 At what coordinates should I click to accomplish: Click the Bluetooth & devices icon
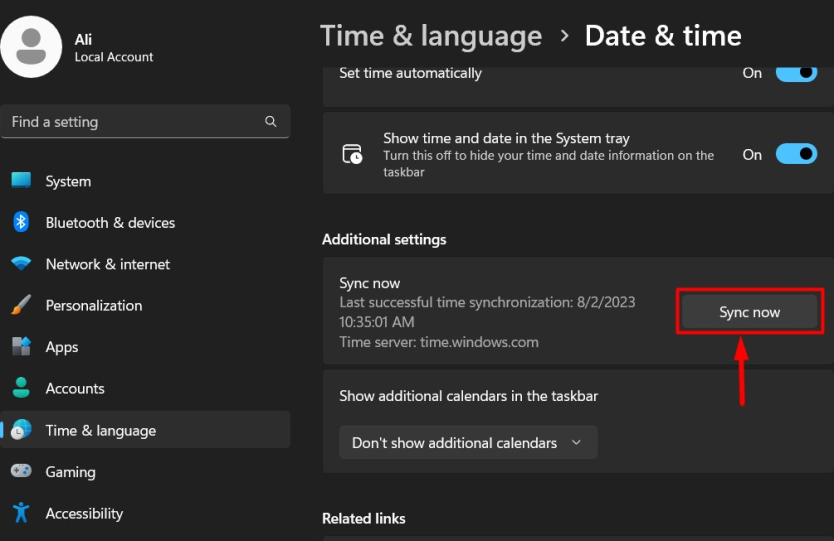click(21, 222)
